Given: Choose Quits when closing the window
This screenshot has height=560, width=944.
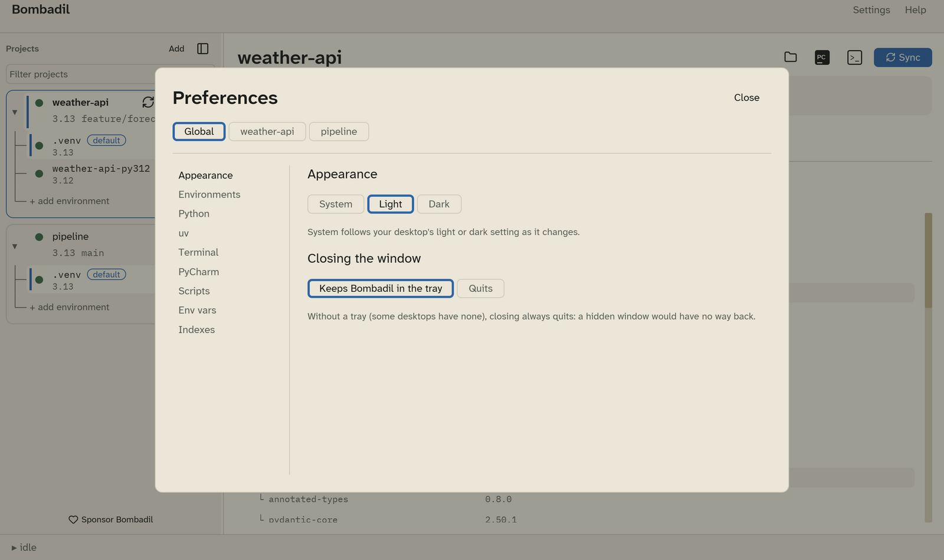Looking at the screenshot, I should coord(480,288).
